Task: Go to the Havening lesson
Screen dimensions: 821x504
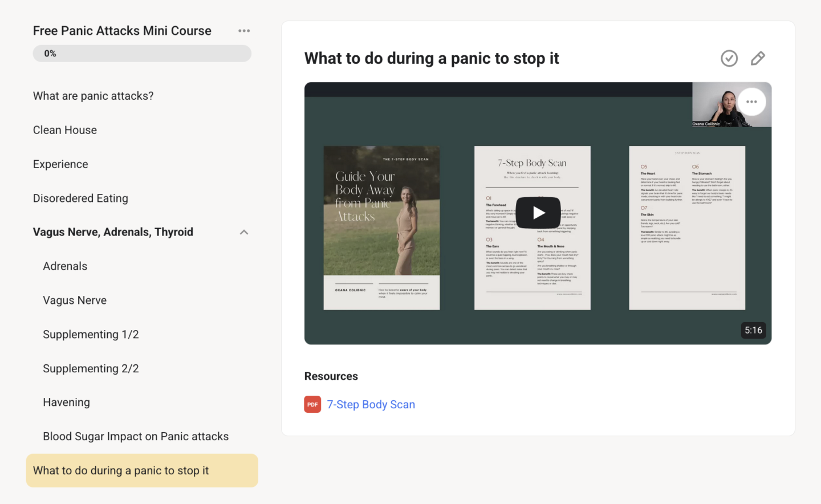Action: 66,403
